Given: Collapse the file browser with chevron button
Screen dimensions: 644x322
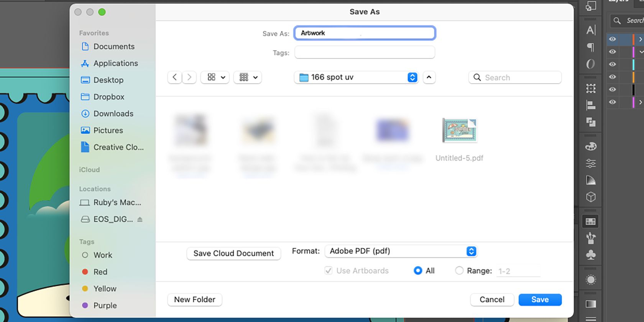Looking at the screenshot, I should click(x=429, y=77).
